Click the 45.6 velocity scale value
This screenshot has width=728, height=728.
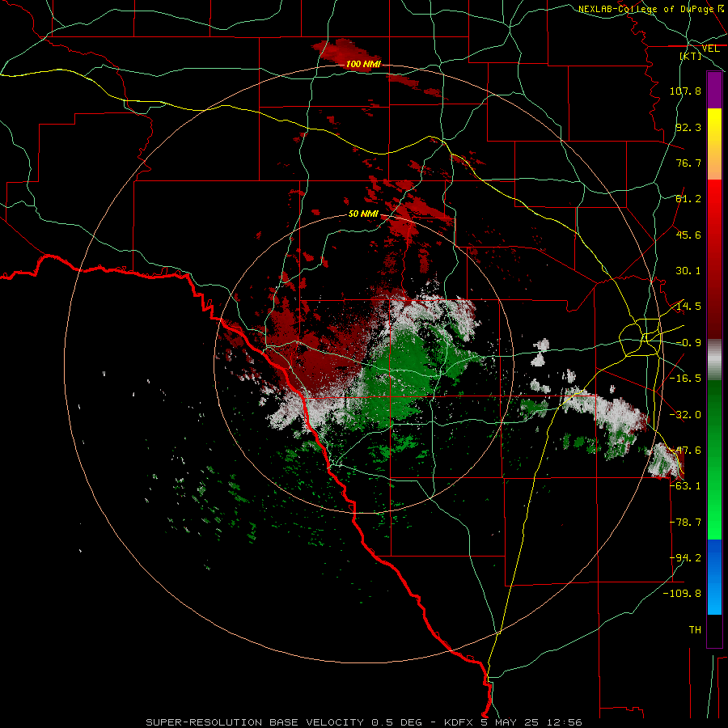point(688,235)
